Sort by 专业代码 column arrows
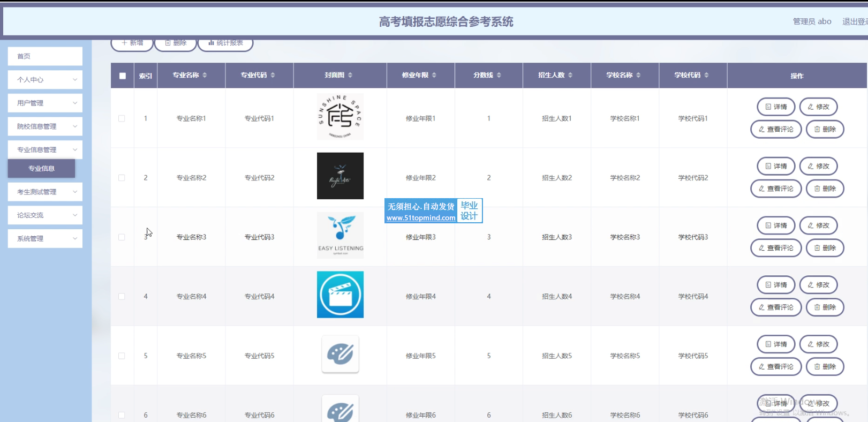The height and width of the screenshot is (422, 868). point(273,76)
